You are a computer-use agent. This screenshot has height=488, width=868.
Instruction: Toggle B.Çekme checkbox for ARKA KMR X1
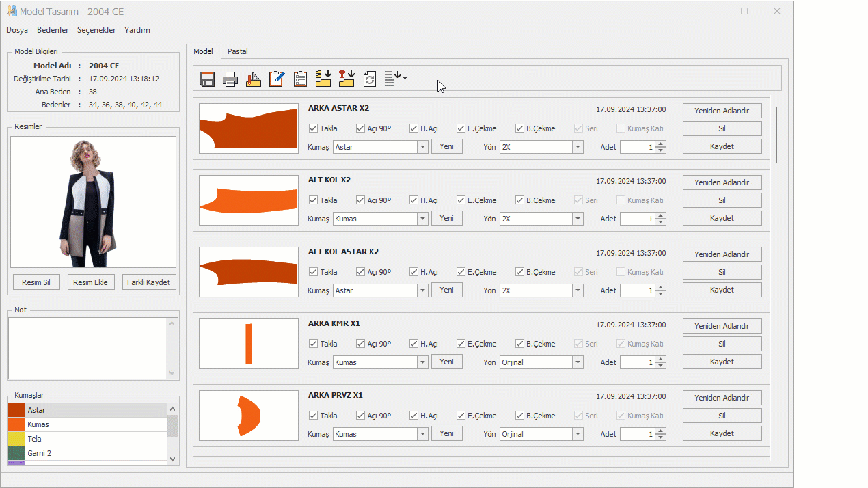519,344
